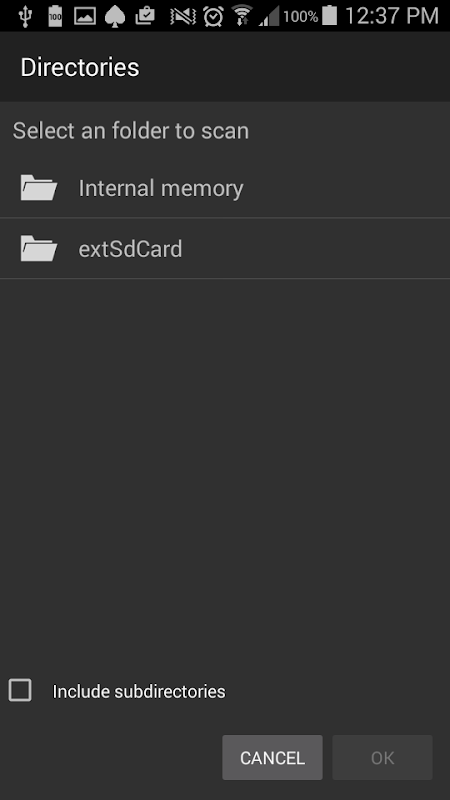Tap the cellular signal strength icon
The image size is (450, 800).
click(x=269, y=16)
